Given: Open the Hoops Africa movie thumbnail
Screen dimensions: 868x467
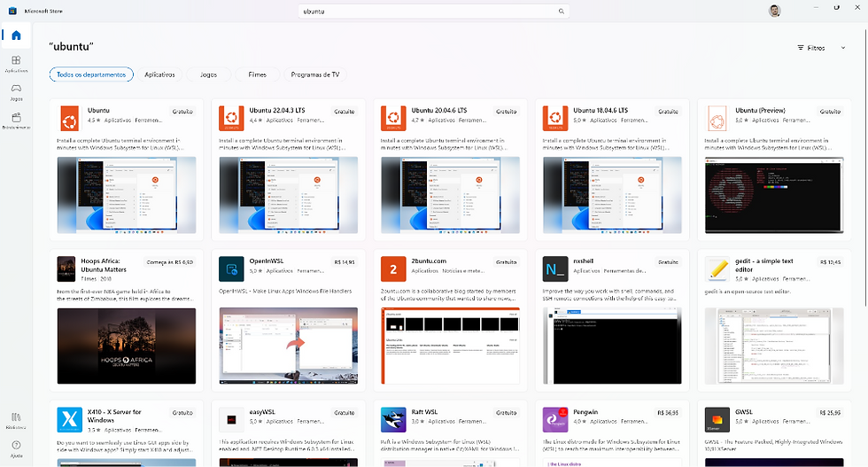Looking at the screenshot, I should (126, 346).
